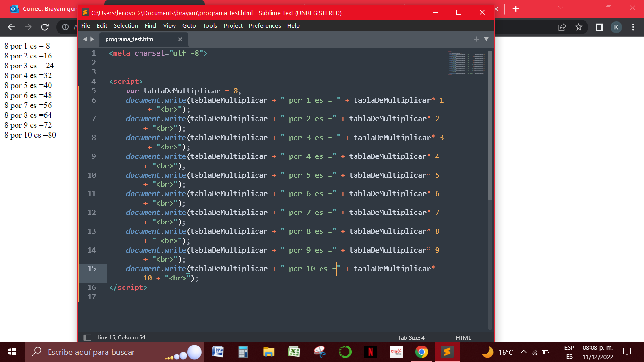Open Snipping Tool from the taskbar
This screenshot has width=644, height=362.
(320, 352)
